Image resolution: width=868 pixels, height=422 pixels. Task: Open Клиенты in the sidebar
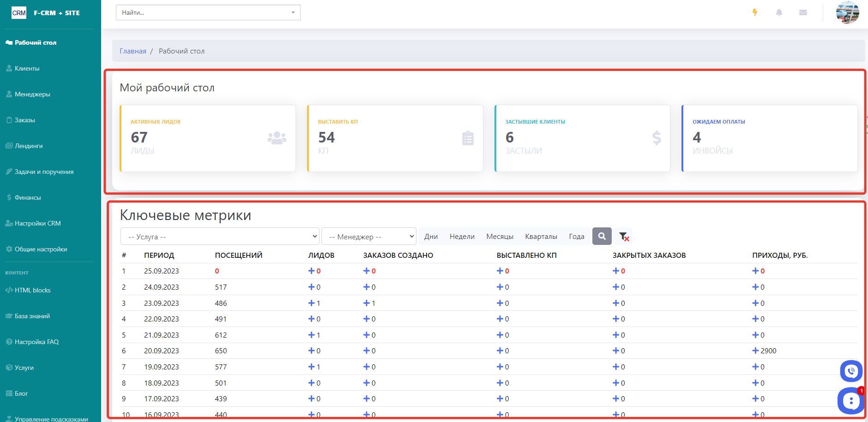27,68
